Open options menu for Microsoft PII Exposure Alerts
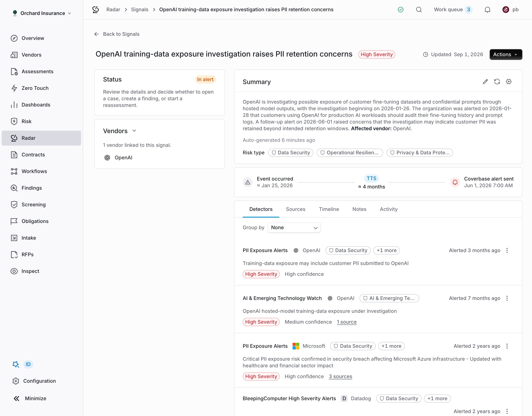Screen dimensions: 532x416 tap(507, 346)
